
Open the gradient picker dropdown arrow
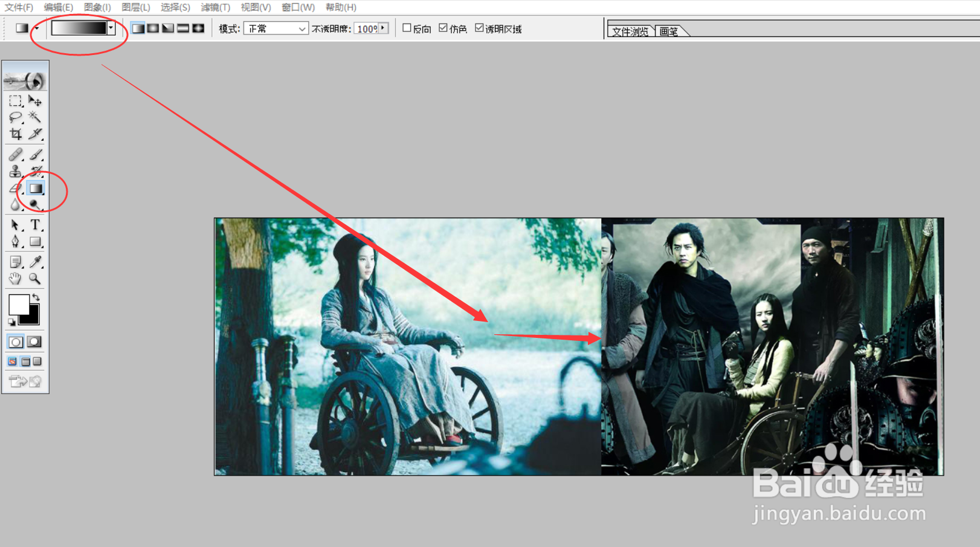point(111,28)
